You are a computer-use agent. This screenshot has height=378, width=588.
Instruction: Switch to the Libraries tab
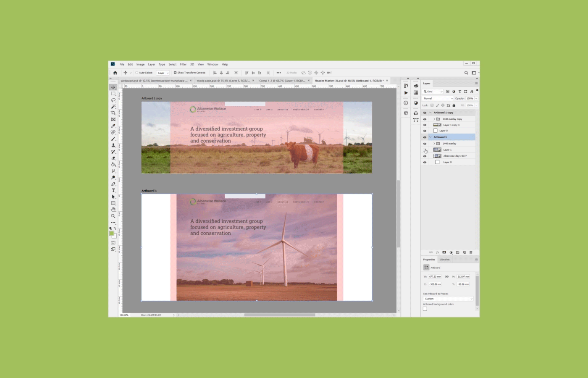point(444,260)
